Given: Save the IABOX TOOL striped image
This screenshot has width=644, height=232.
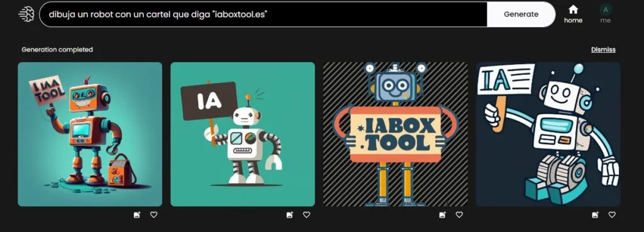Looking at the screenshot, I should click(442, 215).
